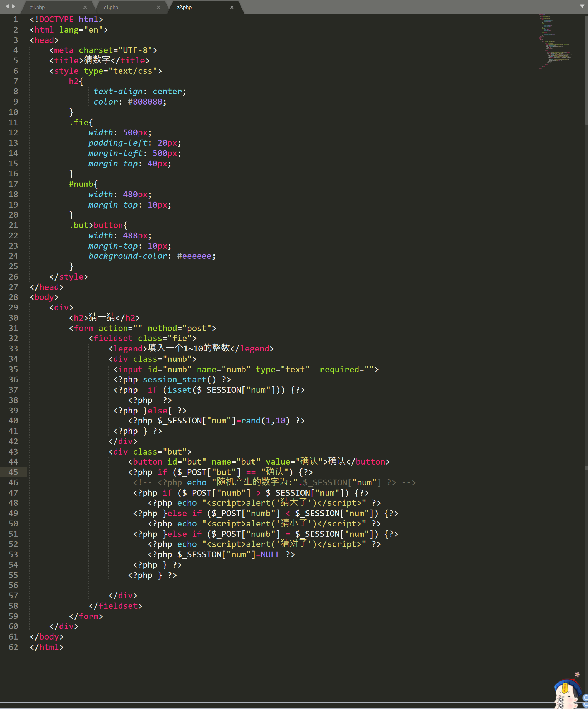Click the alert 猜大了 echo line
Screen dimensions: 588x709
coord(264,503)
